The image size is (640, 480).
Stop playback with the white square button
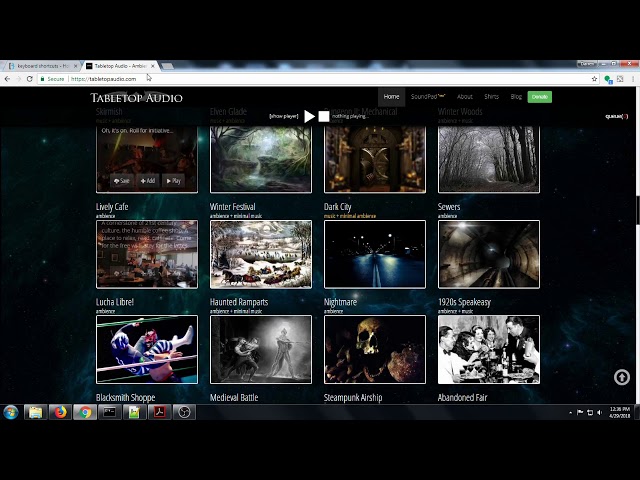pos(324,116)
